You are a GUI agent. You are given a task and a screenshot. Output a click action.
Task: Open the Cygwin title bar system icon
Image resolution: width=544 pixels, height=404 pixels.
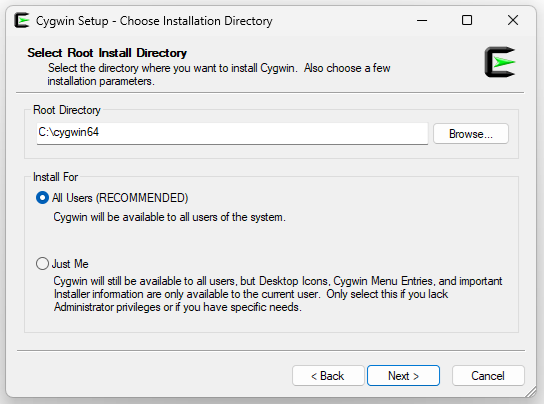pos(22,20)
